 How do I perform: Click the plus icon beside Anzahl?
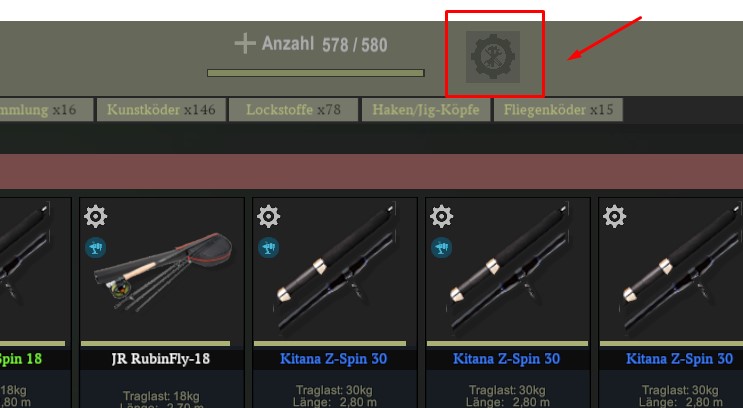point(245,44)
